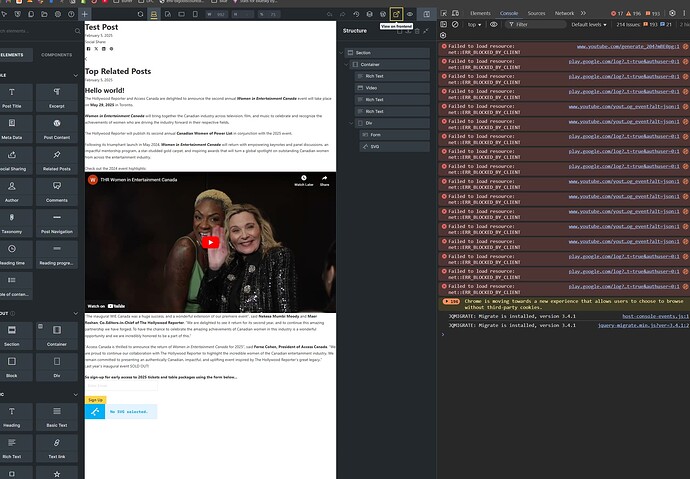Open the DevTools Network tab

tap(564, 13)
